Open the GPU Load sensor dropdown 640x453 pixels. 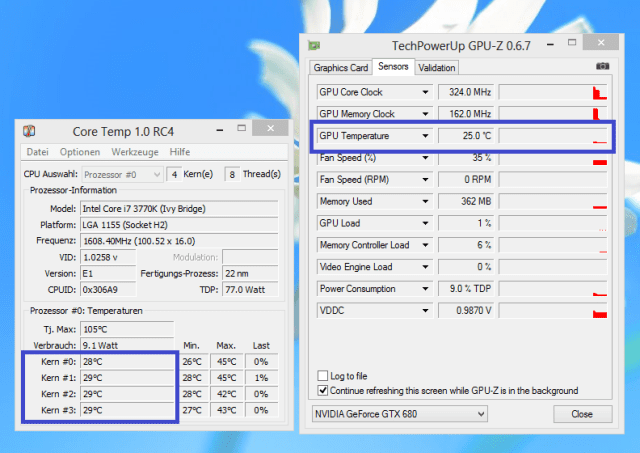pyautogui.click(x=425, y=223)
